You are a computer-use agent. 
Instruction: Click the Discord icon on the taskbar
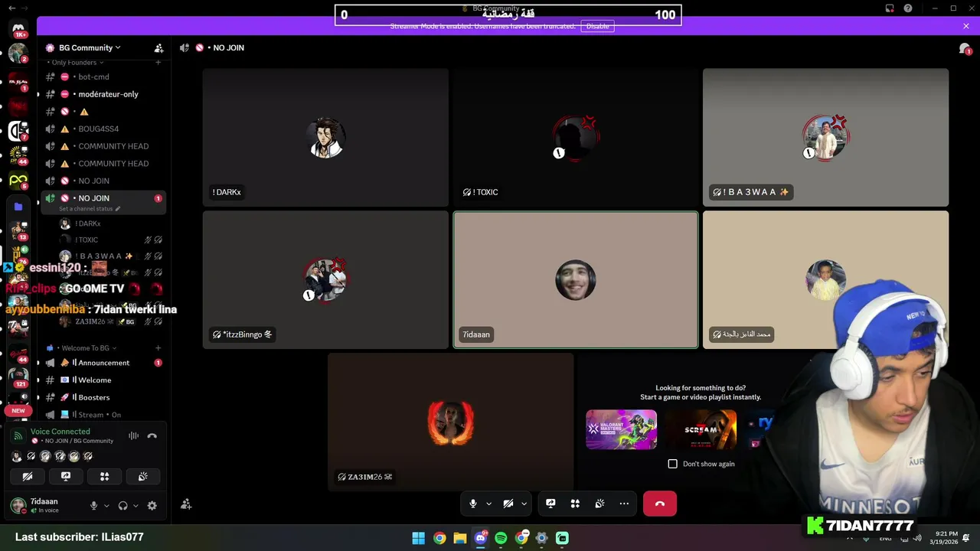click(480, 538)
